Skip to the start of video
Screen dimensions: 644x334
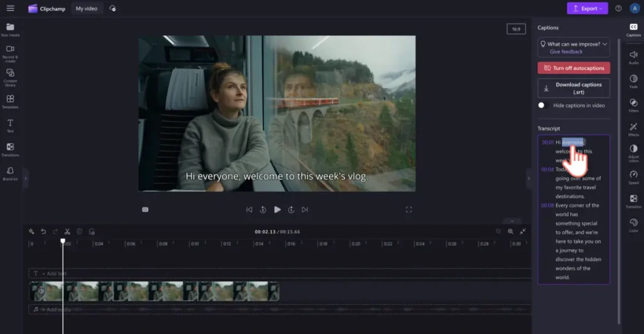pyautogui.click(x=249, y=209)
